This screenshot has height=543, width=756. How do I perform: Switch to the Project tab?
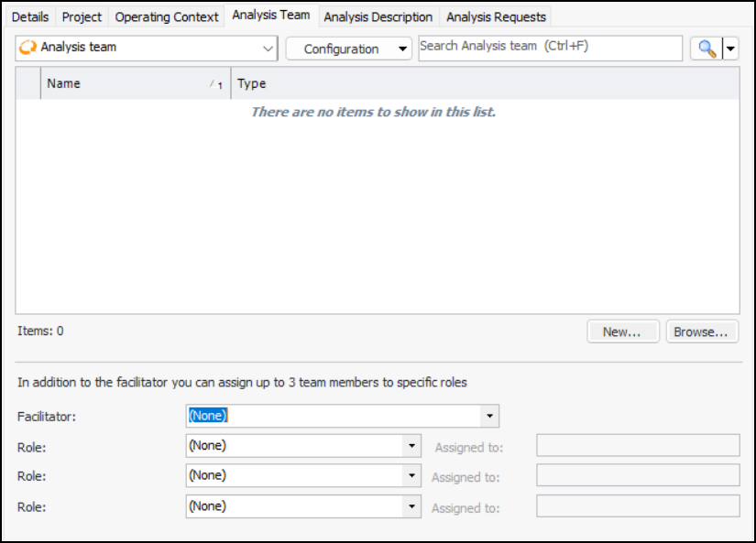point(82,16)
